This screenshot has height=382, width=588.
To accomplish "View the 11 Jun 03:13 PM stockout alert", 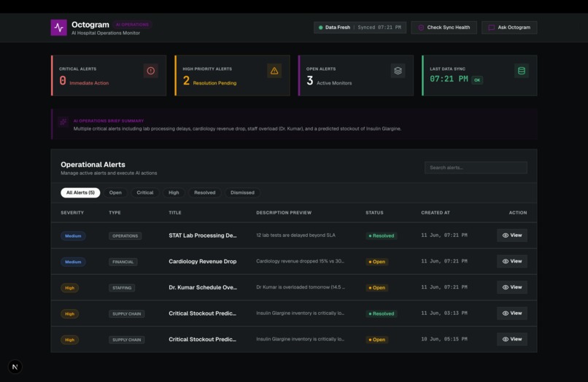I will pos(512,313).
